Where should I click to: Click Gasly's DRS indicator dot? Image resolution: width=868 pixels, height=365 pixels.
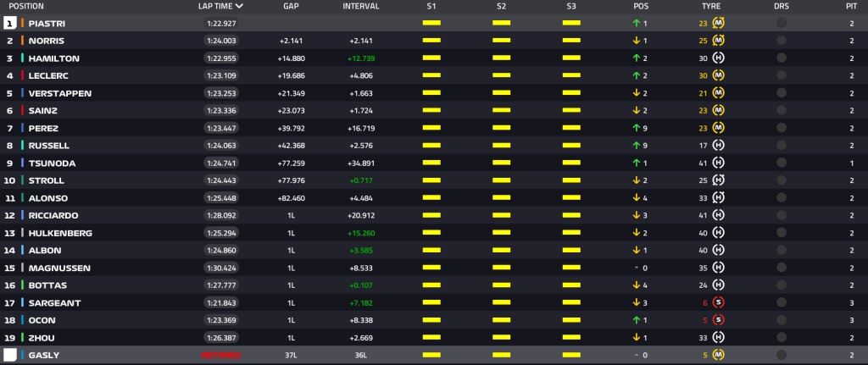point(781,355)
